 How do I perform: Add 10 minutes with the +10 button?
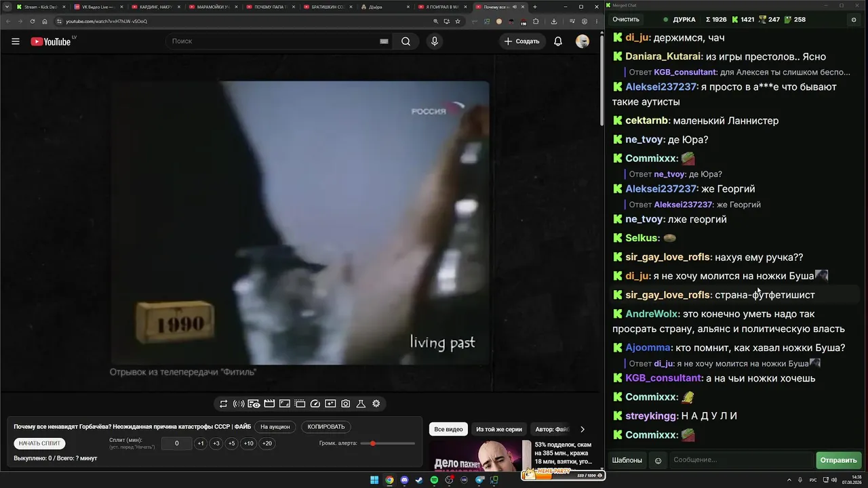pyautogui.click(x=249, y=443)
